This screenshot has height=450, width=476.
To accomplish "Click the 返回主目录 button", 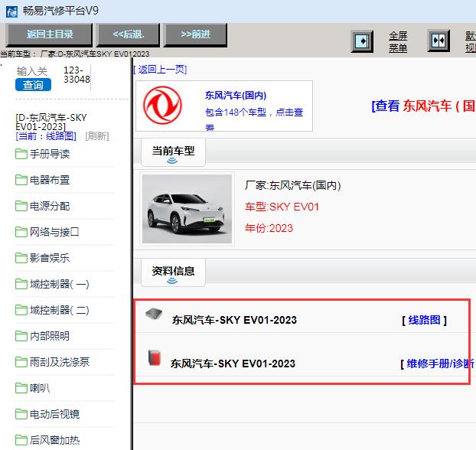I will pyautogui.click(x=50, y=34).
